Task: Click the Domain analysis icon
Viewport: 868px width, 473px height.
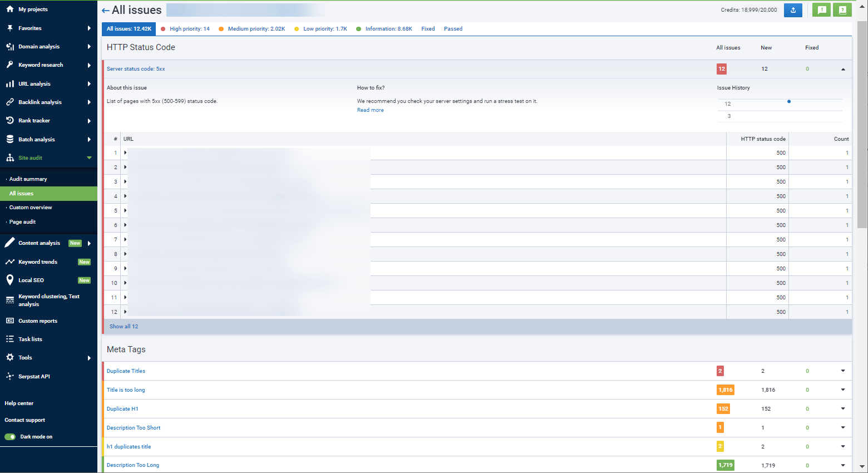Action: [x=9, y=47]
